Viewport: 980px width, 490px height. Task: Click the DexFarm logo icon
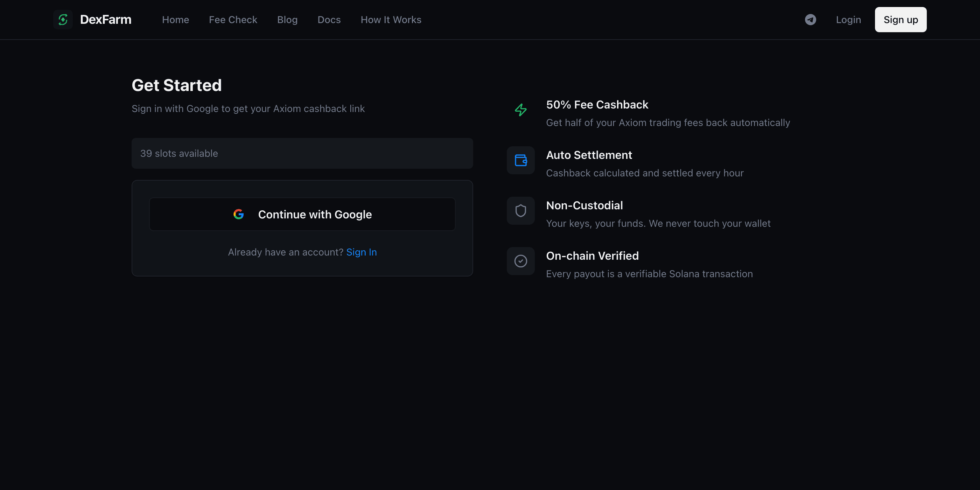click(x=63, y=19)
